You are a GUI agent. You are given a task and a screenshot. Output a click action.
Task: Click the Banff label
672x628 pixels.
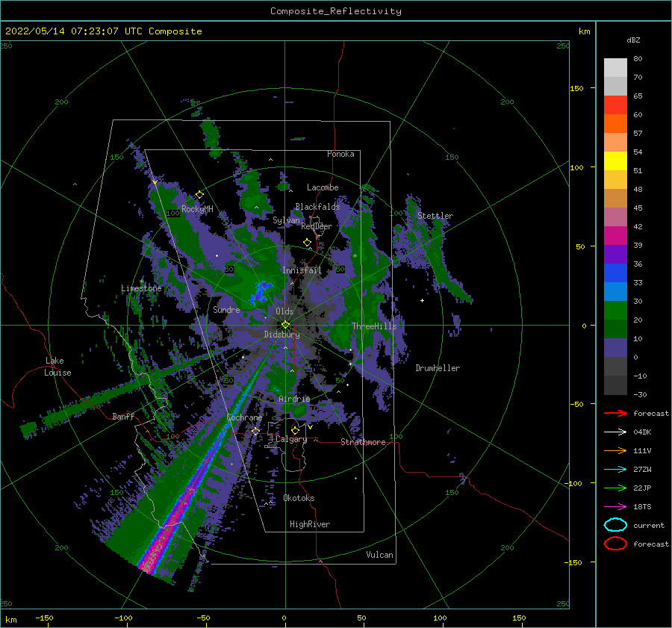point(123,416)
